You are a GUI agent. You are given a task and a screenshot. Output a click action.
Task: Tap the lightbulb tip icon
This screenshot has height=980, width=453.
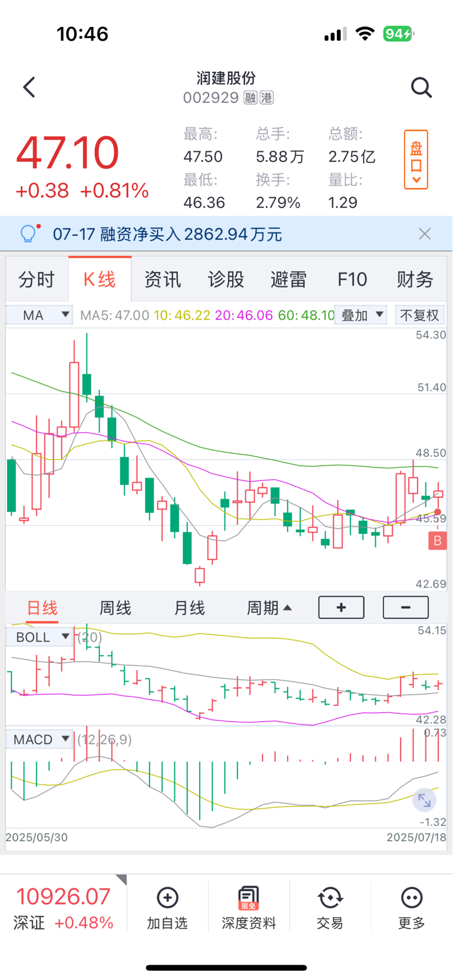click(29, 234)
